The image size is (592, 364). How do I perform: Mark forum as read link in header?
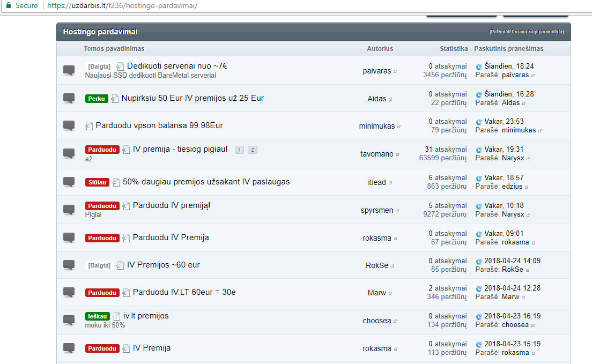(x=526, y=32)
